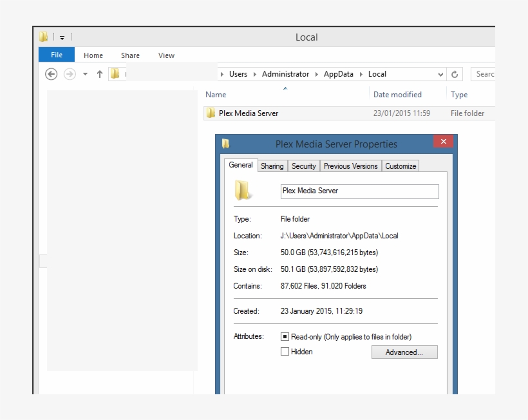Image resolution: width=528 pixels, height=420 pixels.
Task: Enable the Hidden attribute checkbox
Action: [x=284, y=351]
